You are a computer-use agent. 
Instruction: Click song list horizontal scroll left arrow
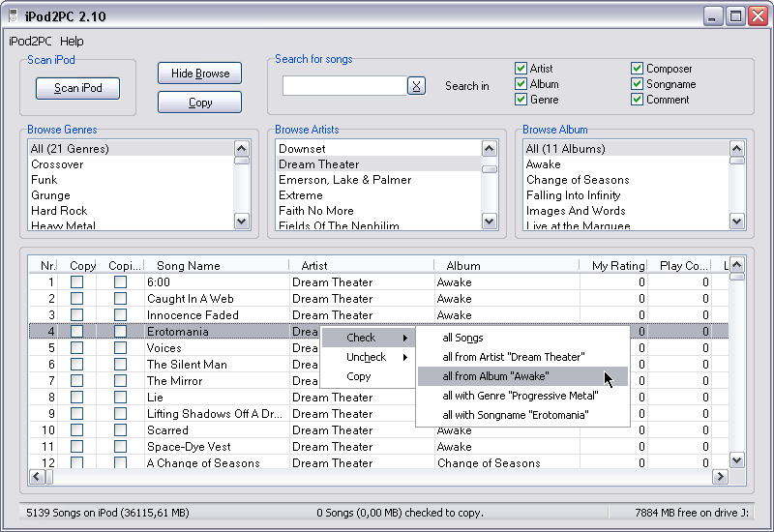[x=37, y=477]
